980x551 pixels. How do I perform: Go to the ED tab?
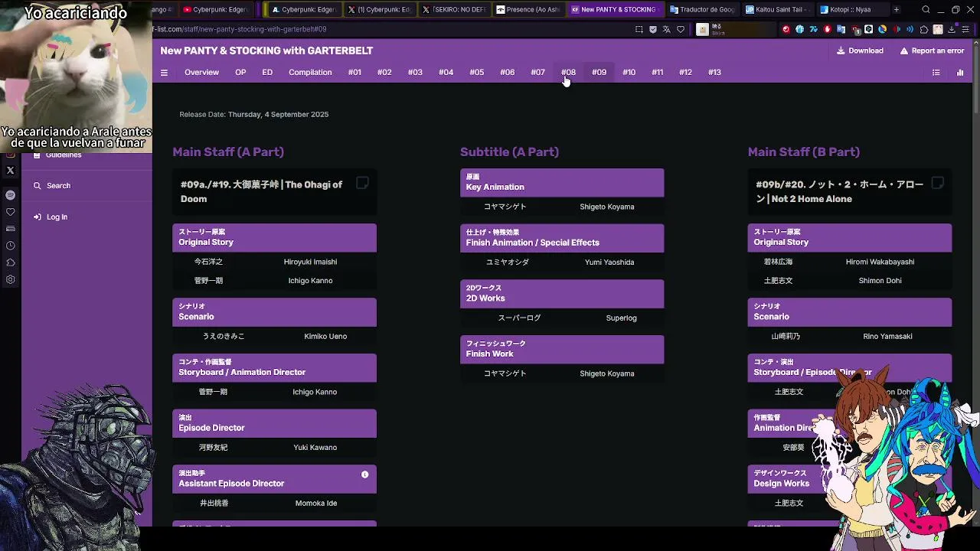coord(267,73)
